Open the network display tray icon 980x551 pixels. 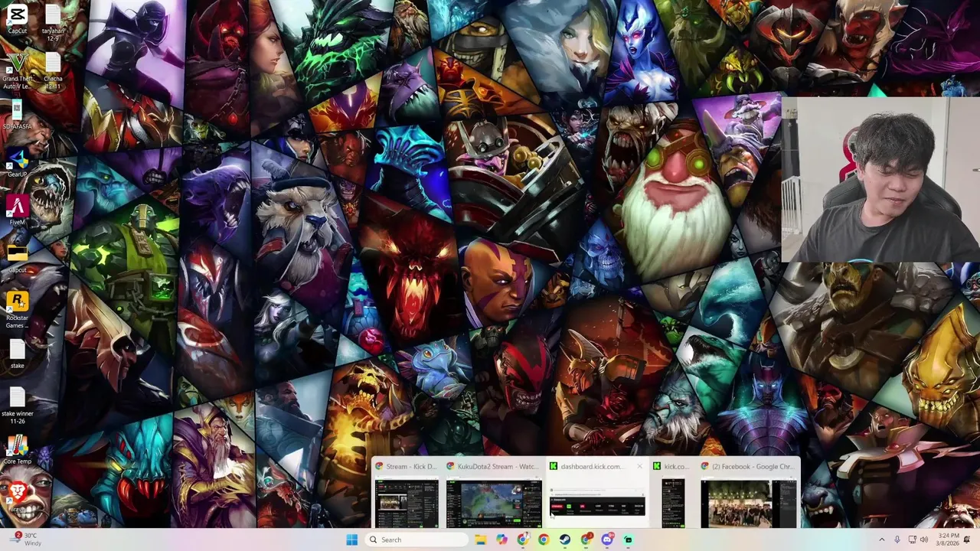tap(912, 540)
